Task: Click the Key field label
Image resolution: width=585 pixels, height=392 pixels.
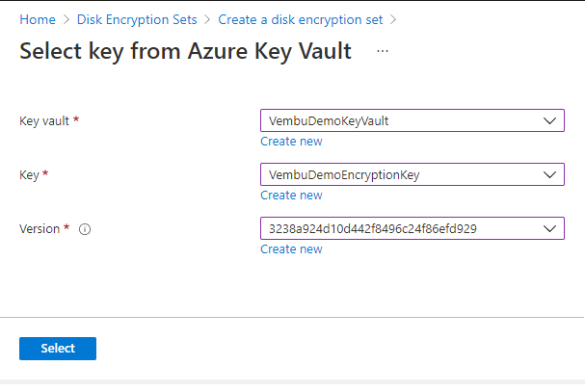Action: coord(30,175)
